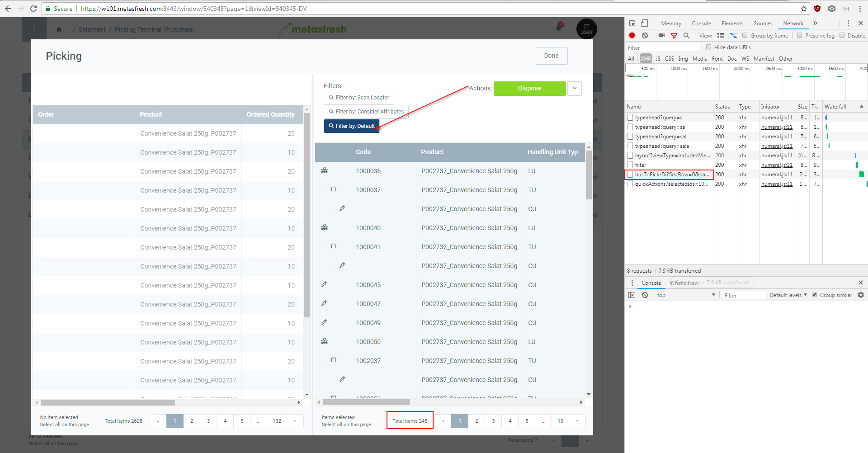Click the pencil icon next to HU 1000045
Viewport: 868px width, 453px height.
click(324, 284)
